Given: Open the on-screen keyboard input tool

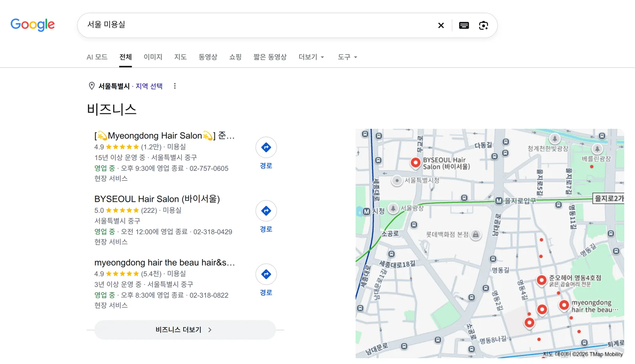Looking at the screenshot, I should 464,25.
